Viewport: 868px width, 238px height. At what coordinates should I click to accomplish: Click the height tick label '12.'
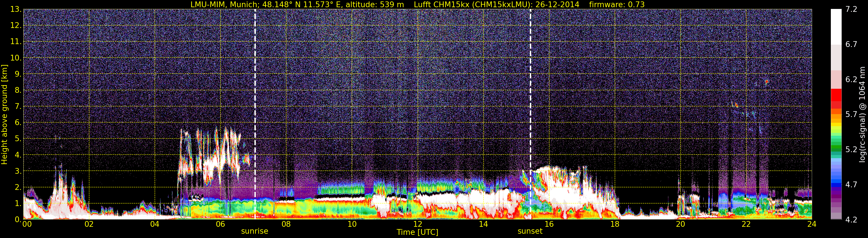coord(16,26)
